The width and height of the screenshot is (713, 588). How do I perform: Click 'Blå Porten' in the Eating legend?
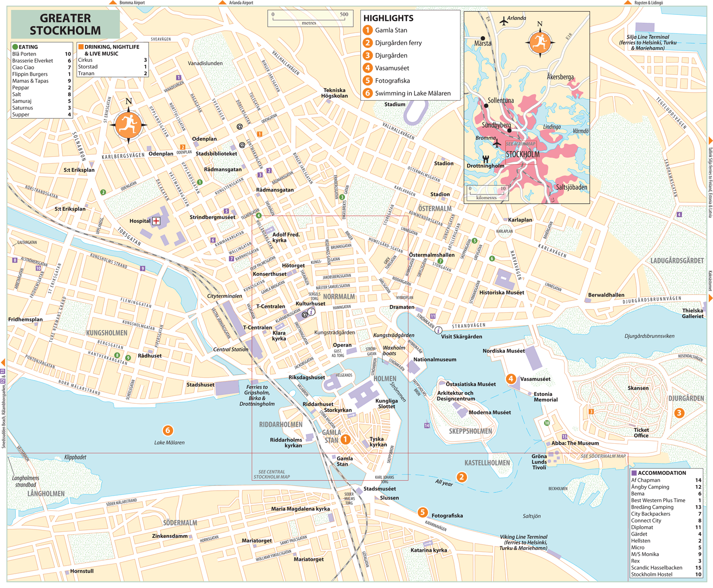pos(24,54)
